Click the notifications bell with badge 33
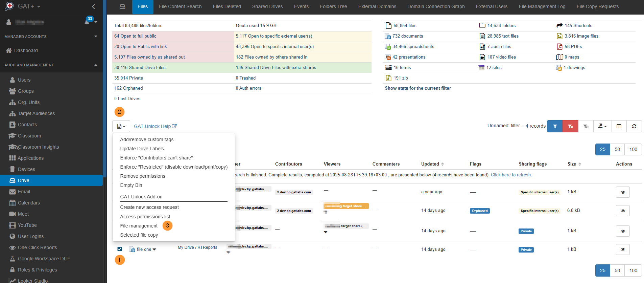The width and height of the screenshot is (644, 283). (87, 22)
